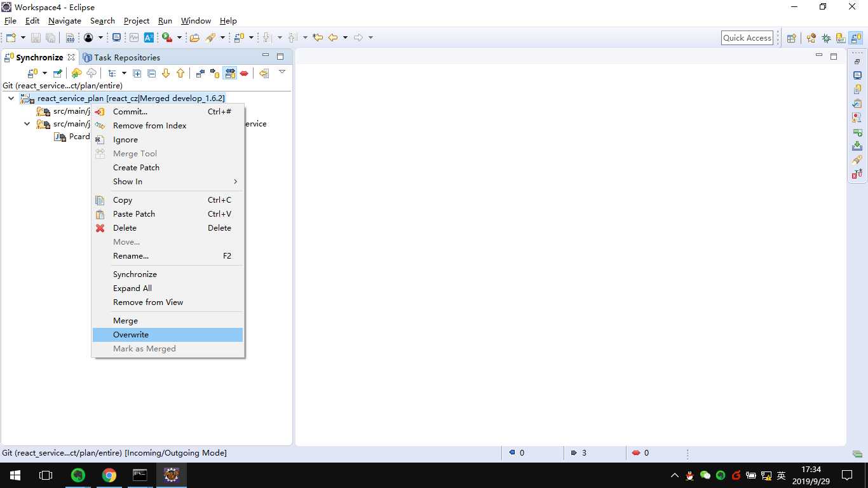Click the Last Edit Location arrow icon

pos(318,37)
